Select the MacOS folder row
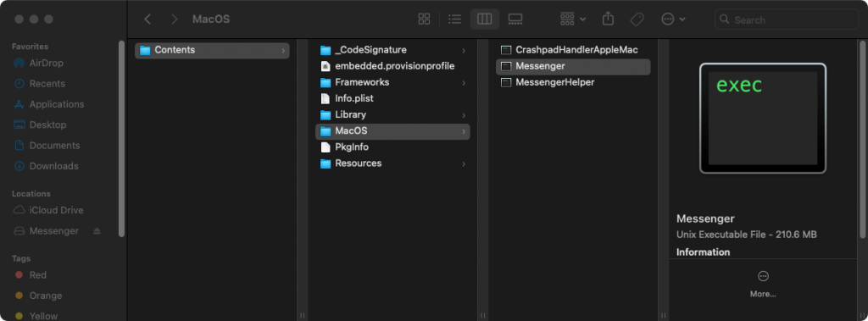 coord(392,131)
